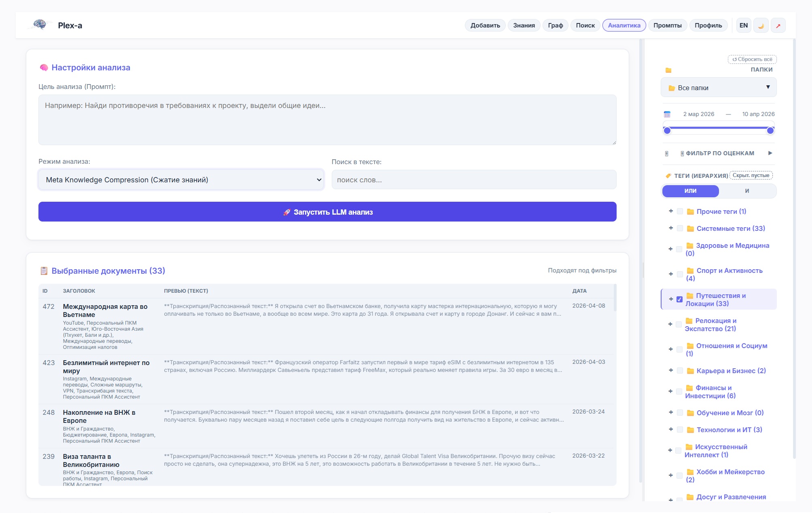Open the Режим анализа mode dropdown
812x513 pixels.
pos(181,180)
